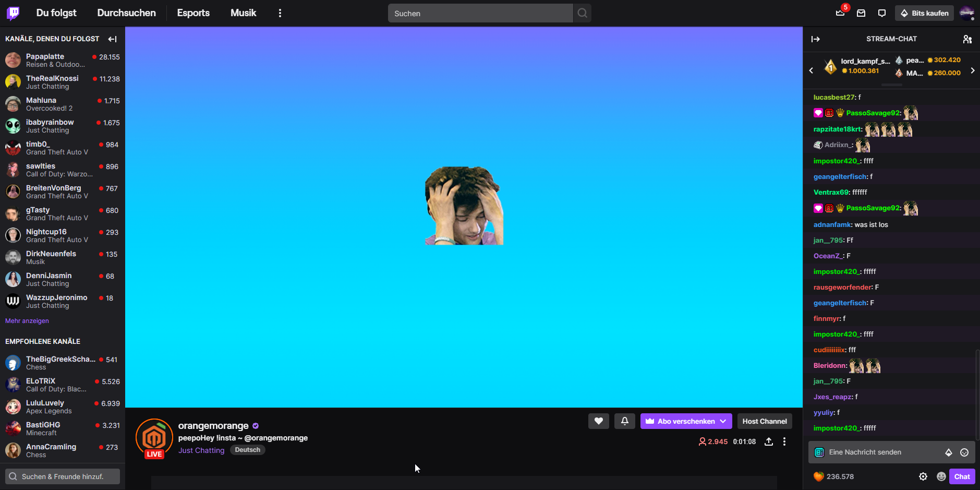Open the more options dots in top navigation
Screen dimensions: 980x490
(x=280, y=13)
